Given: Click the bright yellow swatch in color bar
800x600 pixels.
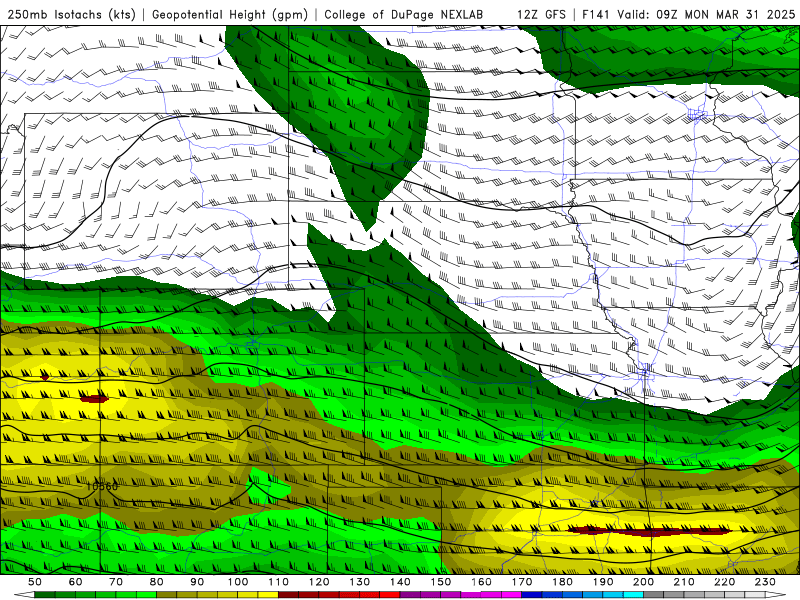Looking at the screenshot, I should (268, 595).
